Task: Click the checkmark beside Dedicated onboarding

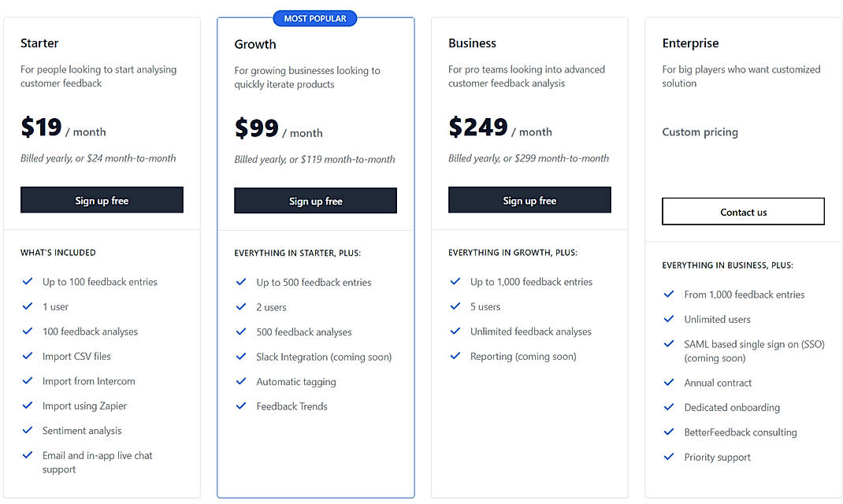Action: [669, 407]
